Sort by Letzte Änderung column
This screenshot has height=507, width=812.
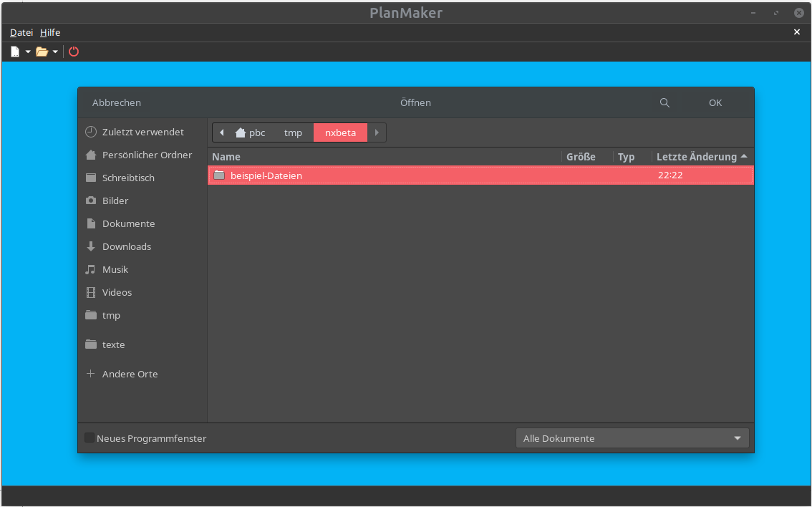tap(702, 156)
